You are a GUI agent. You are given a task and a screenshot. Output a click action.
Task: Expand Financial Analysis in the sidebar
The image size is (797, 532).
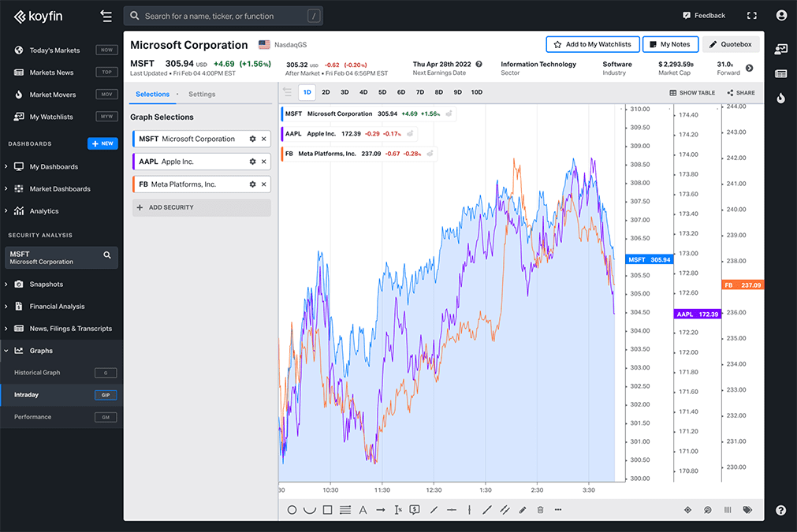pyautogui.click(x=57, y=307)
